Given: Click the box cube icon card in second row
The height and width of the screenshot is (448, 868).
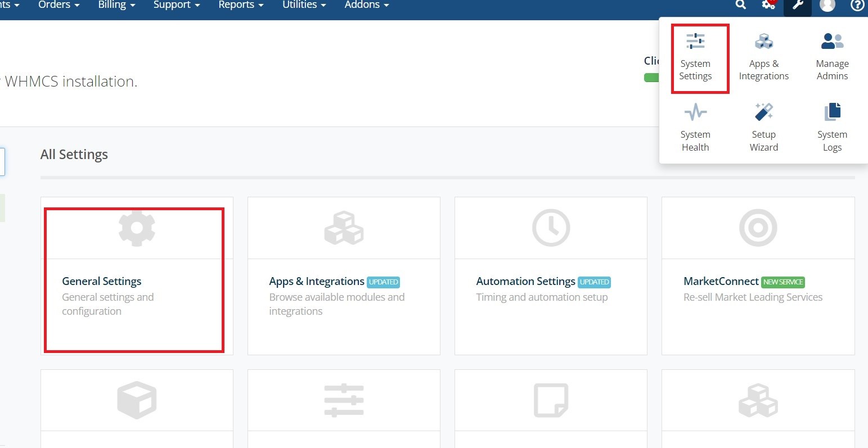Looking at the screenshot, I should tap(137, 400).
